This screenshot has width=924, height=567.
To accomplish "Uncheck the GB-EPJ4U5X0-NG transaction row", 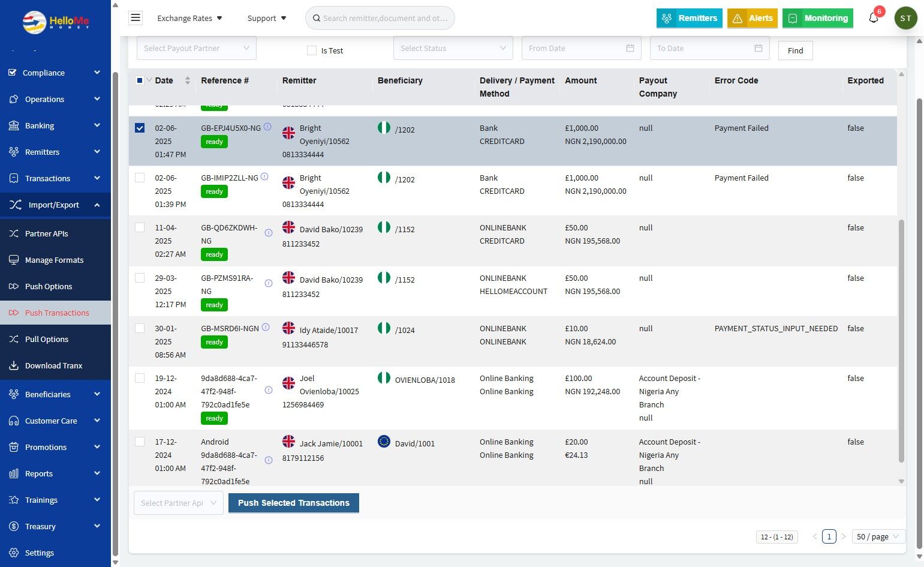I will pyautogui.click(x=140, y=128).
